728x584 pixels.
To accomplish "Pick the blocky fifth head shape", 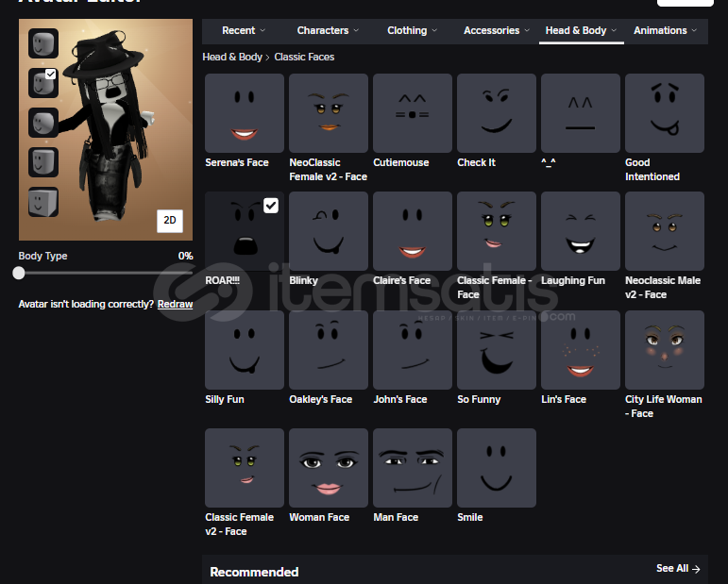I will pos(43,202).
